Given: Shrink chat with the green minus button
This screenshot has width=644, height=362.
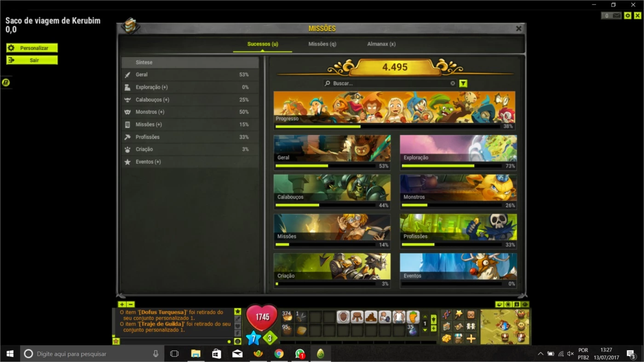Looking at the screenshot, I should (131, 304).
